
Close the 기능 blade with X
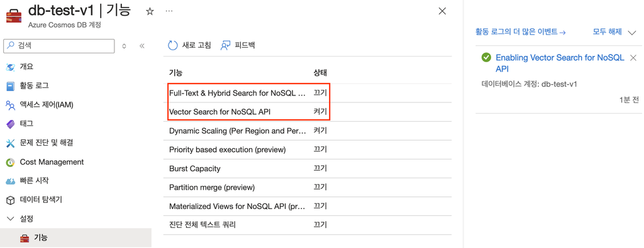442,11
